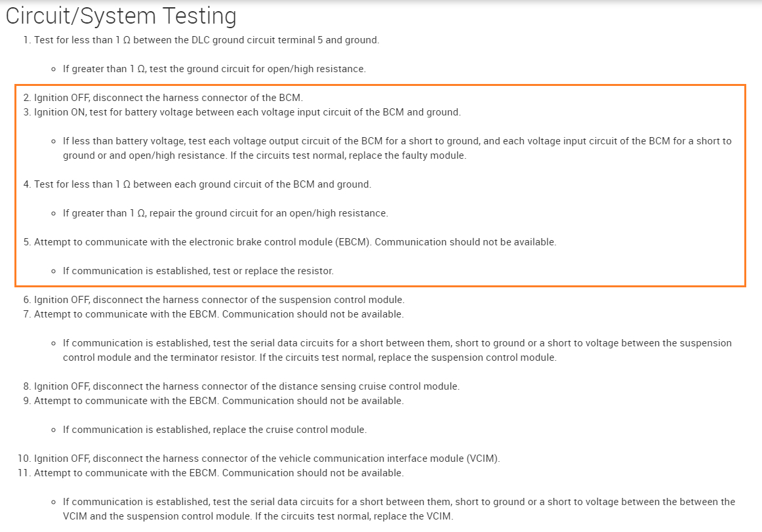Click step 11 "Attempt to communicate with the EBCM"

(x=218, y=473)
